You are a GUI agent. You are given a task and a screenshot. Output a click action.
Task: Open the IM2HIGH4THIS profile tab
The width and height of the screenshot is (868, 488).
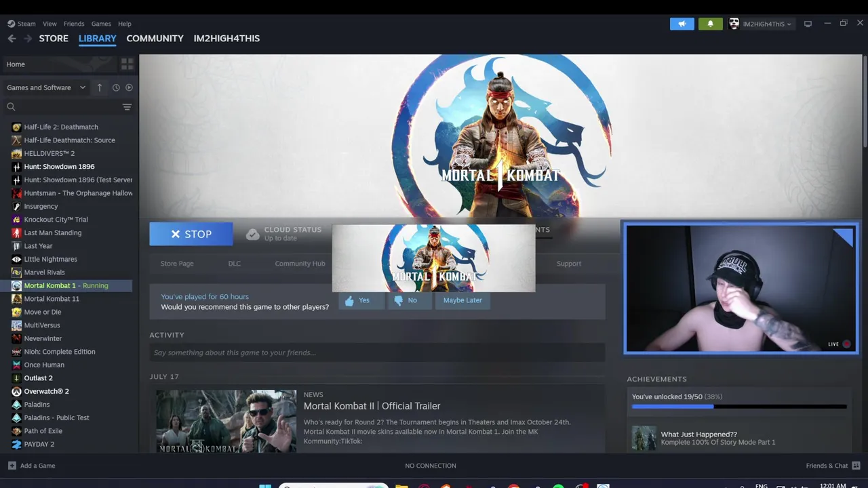tap(226, 39)
